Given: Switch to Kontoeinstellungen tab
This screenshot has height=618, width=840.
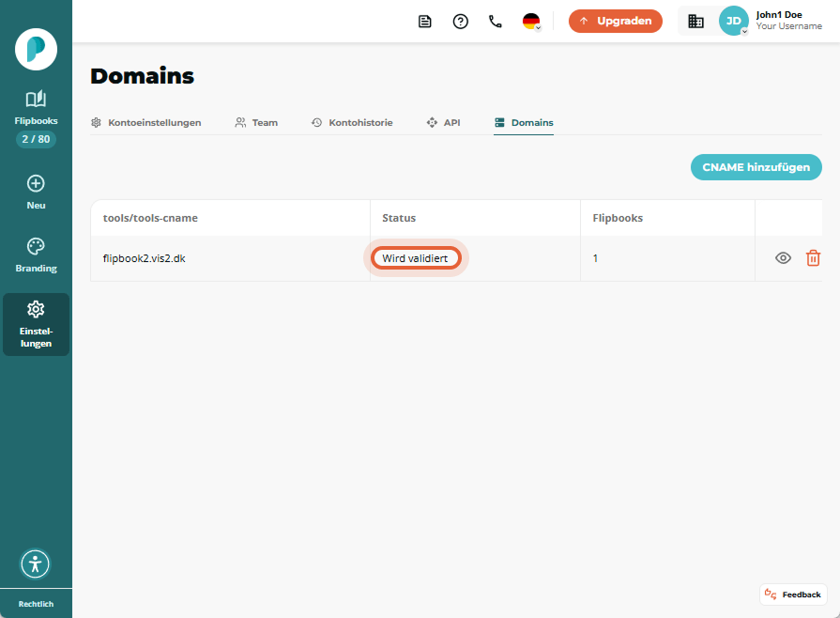Looking at the screenshot, I should coord(145,123).
